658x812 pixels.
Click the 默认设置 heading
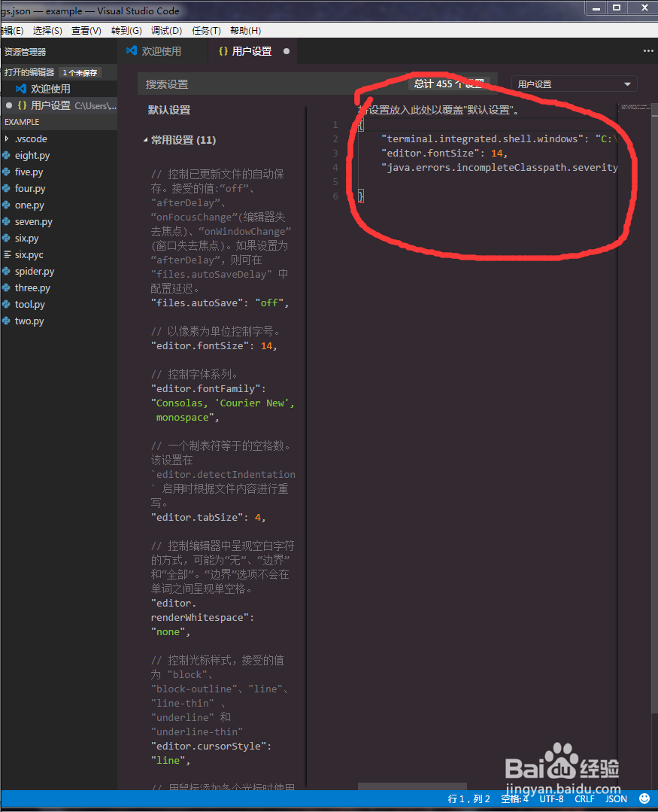click(x=169, y=110)
